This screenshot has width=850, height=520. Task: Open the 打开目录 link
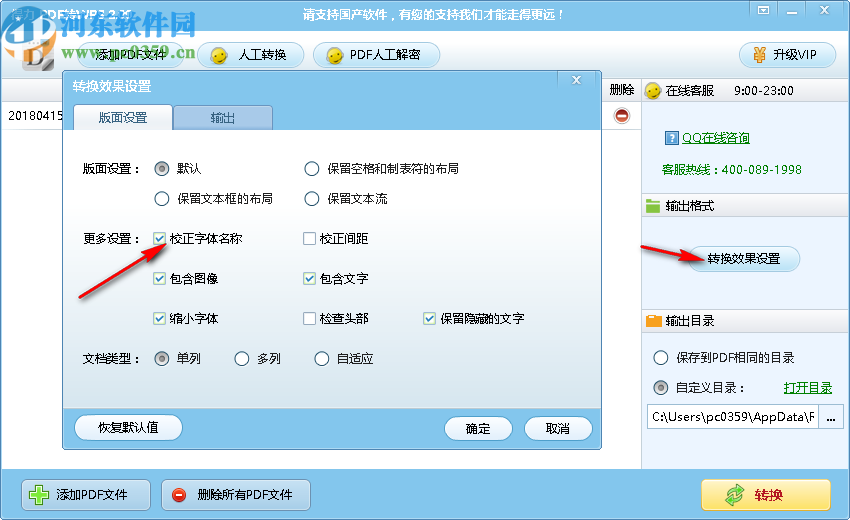(x=808, y=388)
